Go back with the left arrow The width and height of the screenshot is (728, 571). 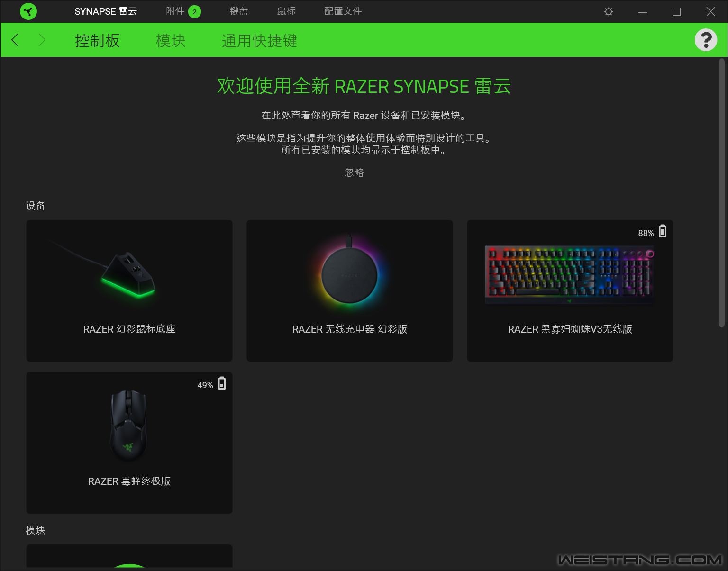(15, 40)
